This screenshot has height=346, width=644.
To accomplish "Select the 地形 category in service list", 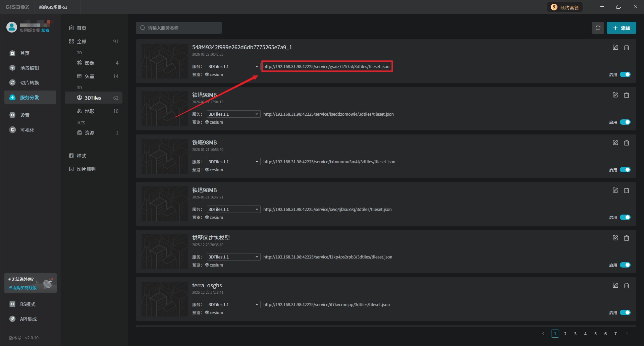I will [x=90, y=111].
